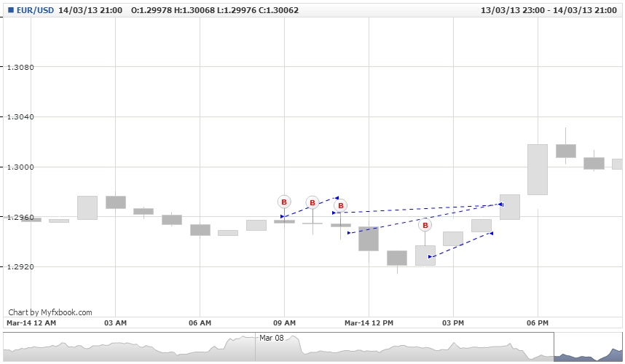Click the second B marker after 09 AM
The image size is (625, 364).
click(x=312, y=202)
